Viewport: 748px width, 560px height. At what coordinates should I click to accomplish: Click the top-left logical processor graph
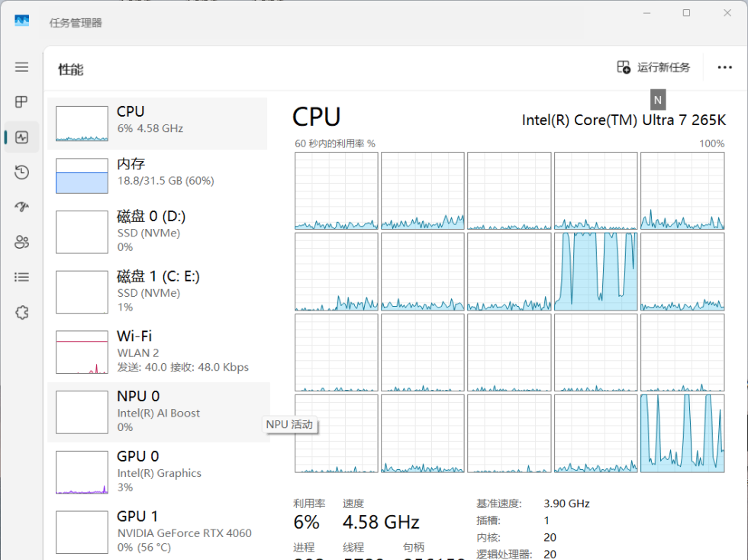click(337, 191)
